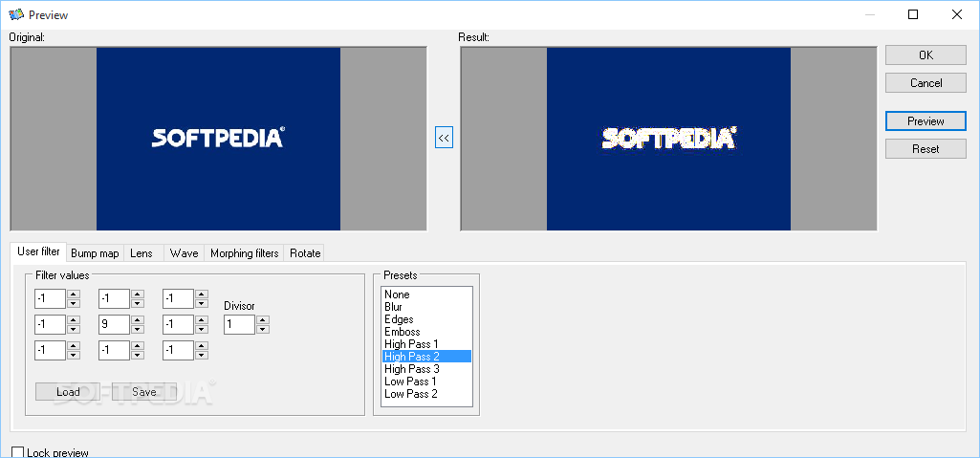Select the High Pass 1 preset

[x=426, y=344]
